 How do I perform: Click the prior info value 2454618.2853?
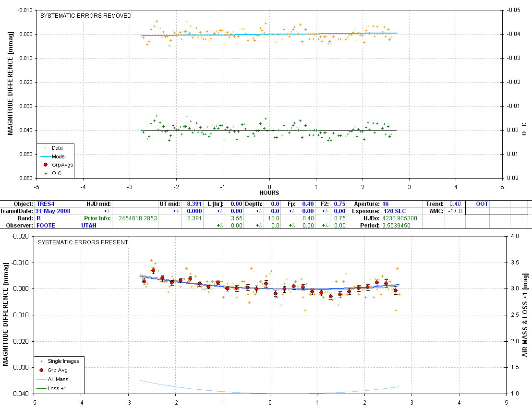[138, 218]
